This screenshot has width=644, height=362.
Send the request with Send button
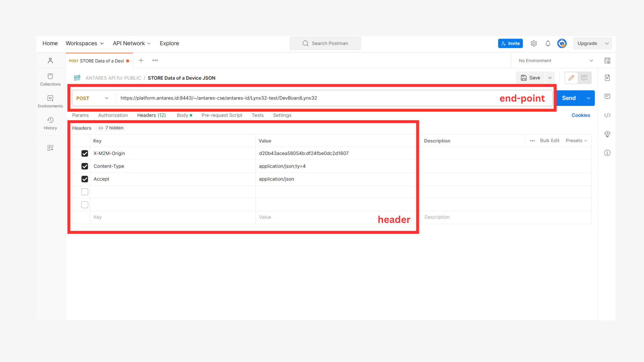tap(569, 98)
